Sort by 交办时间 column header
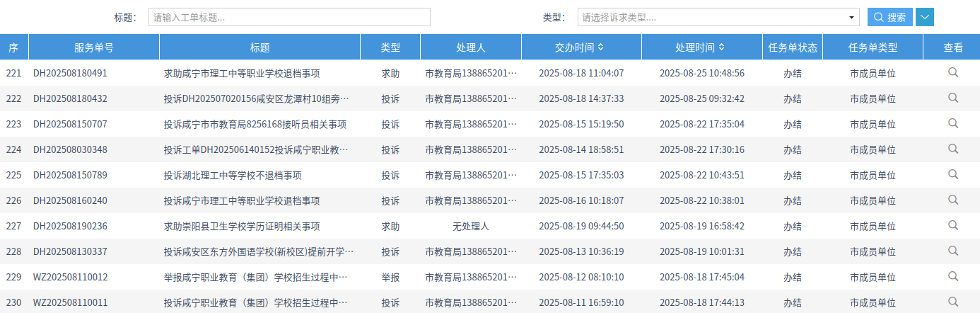Viewport: 980px width, 313px height. pyautogui.click(x=580, y=47)
